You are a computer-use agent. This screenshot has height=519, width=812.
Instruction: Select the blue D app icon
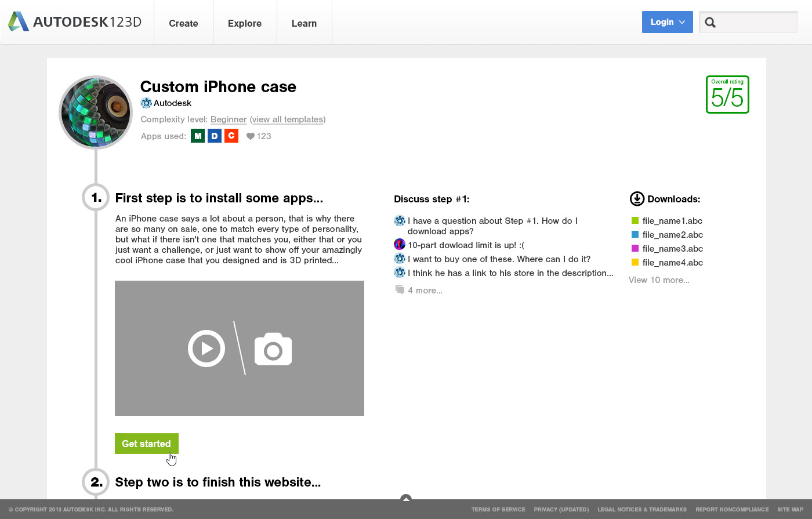tap(215, 136)
